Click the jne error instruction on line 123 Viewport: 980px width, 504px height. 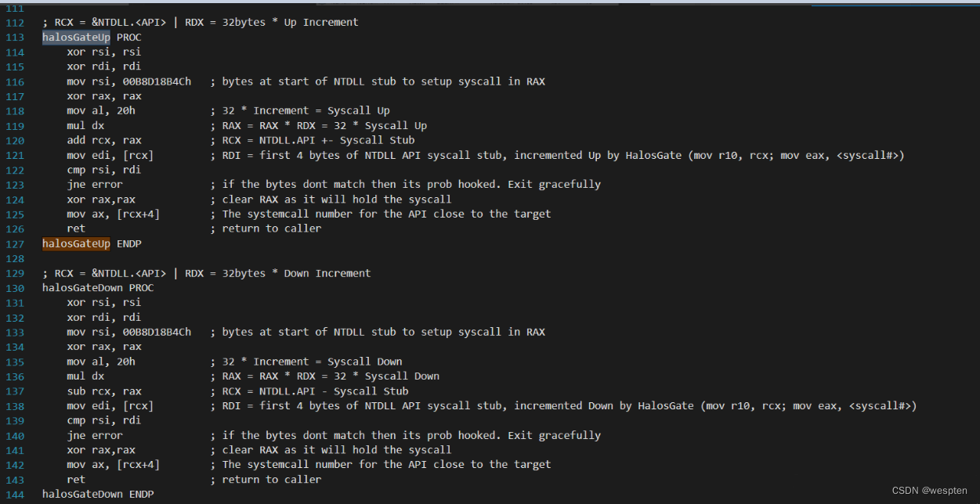95,185
